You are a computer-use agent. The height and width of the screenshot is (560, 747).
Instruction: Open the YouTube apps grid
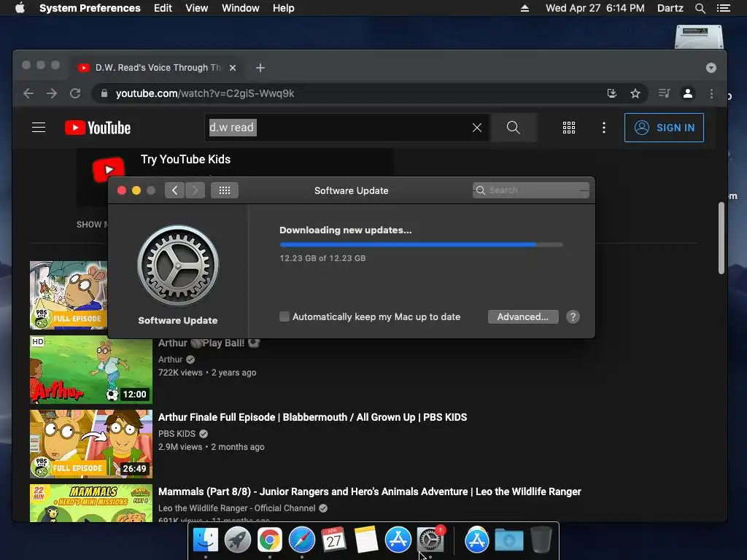569,128
